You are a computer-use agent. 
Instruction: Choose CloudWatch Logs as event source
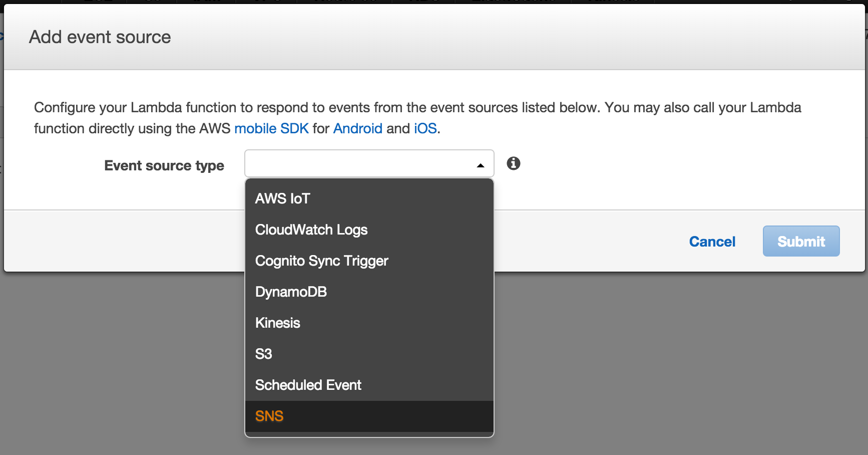coord(311,230)
